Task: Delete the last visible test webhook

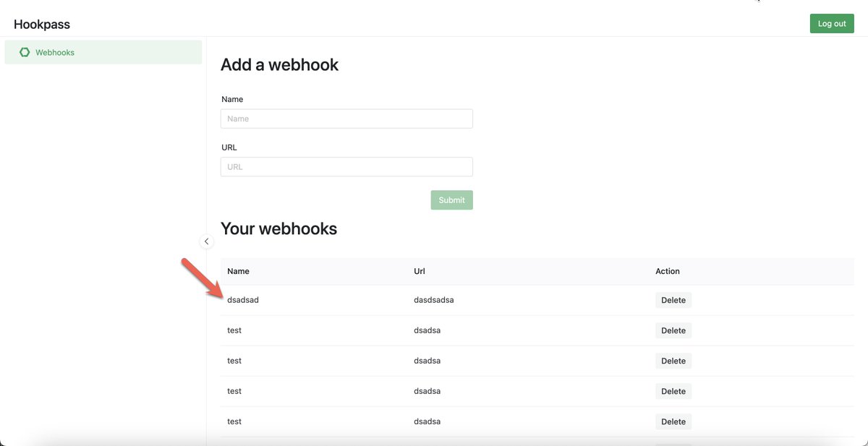Action: pos(673,421)
